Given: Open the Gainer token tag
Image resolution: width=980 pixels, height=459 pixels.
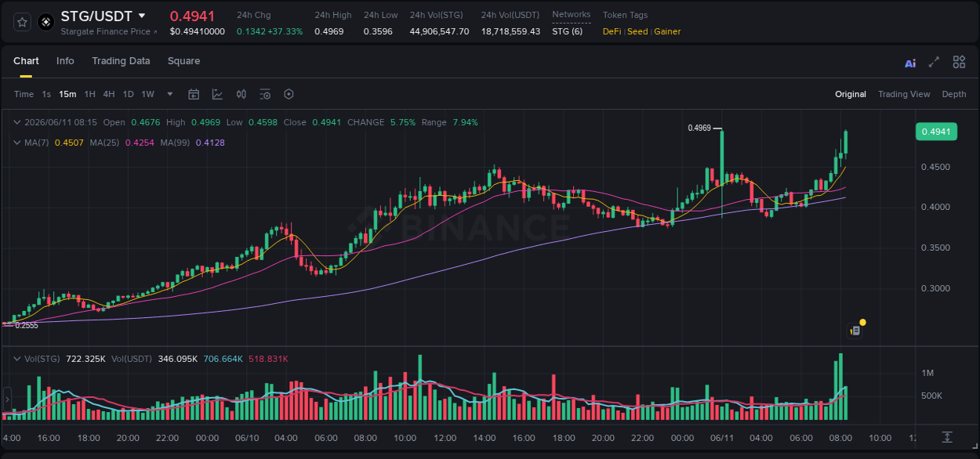Looking at the screenshot, I should click(x=667, y=31).
